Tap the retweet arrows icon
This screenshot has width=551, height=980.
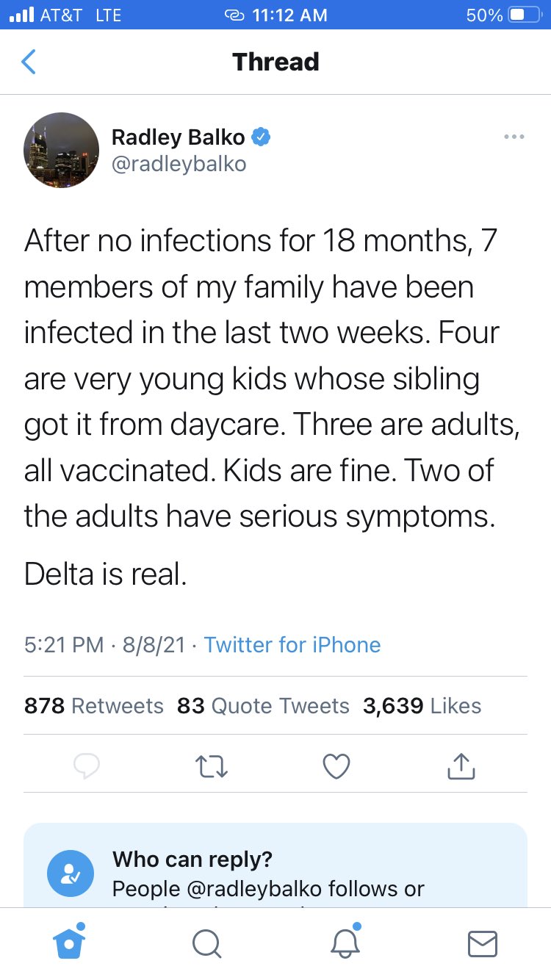click(212, 767)
